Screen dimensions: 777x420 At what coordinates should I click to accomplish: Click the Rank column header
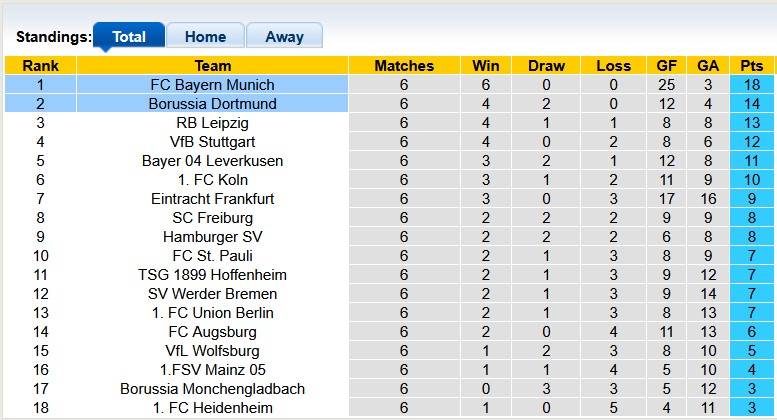[x=40, y=66]
